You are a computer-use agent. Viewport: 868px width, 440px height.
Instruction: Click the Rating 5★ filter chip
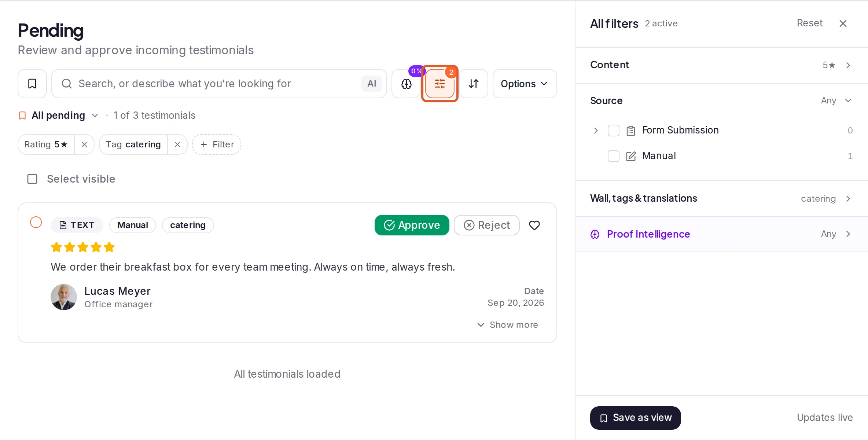46,144
